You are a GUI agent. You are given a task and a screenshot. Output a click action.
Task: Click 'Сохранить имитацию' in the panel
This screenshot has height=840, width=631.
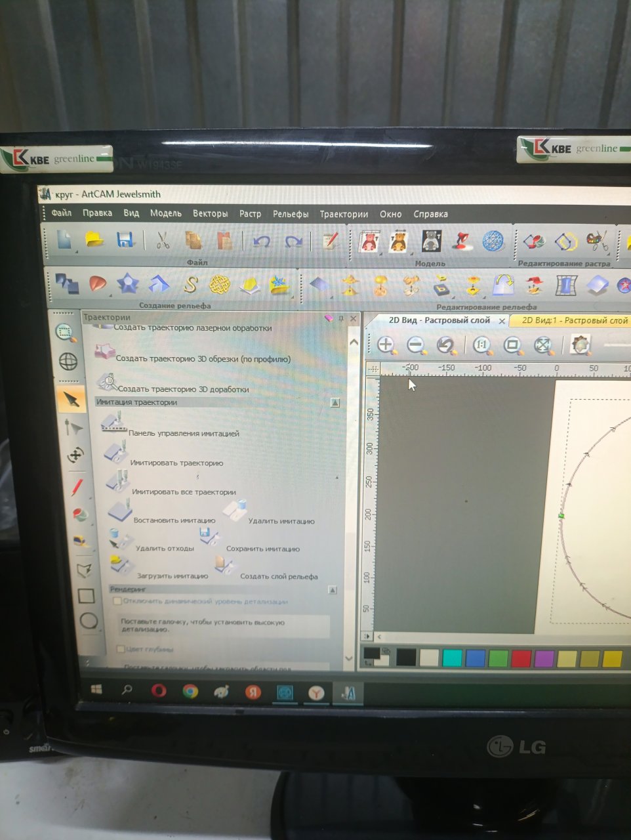(x=262, y=549)
